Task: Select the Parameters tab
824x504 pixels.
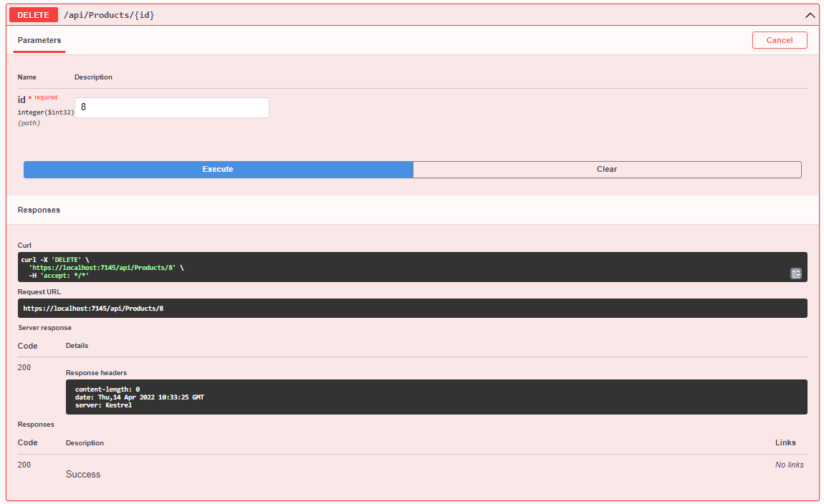Action: coord(39,40)
